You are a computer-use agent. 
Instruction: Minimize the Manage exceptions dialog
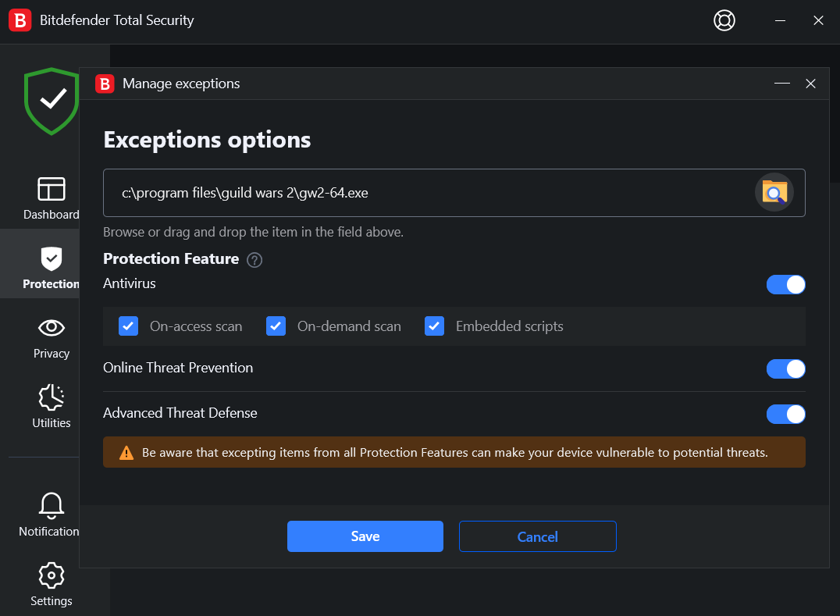coord(782,84)
